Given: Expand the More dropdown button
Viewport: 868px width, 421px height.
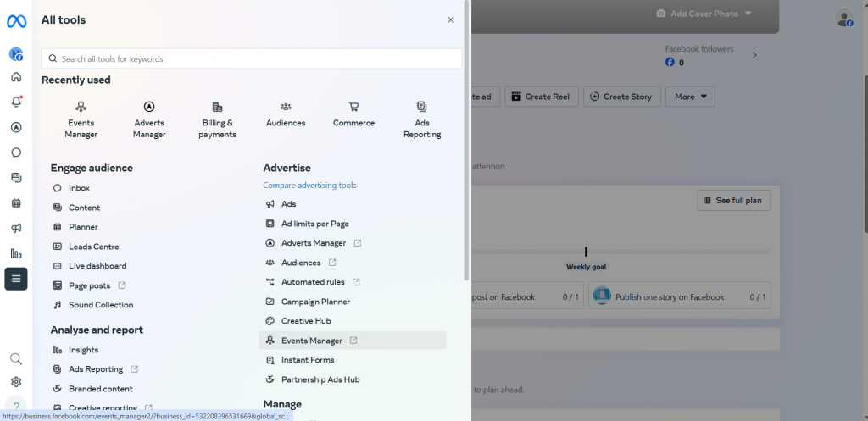Looking at the screenshot, I should (x=690, y=97).
